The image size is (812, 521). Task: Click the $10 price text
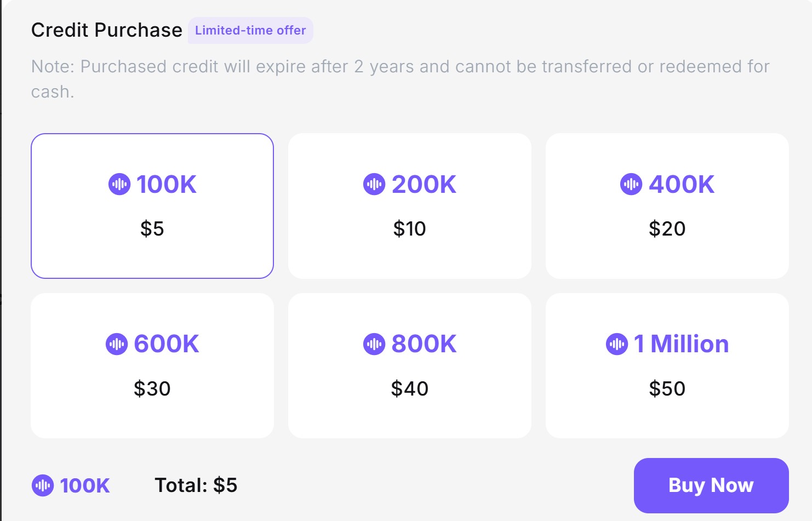[410, 228]
